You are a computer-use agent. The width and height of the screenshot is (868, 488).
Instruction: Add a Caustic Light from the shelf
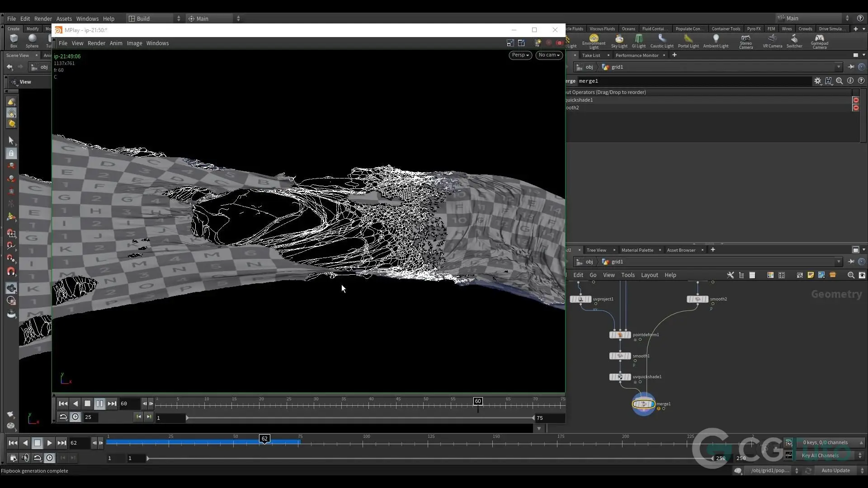pyautogui.click(x=662, y=41)
